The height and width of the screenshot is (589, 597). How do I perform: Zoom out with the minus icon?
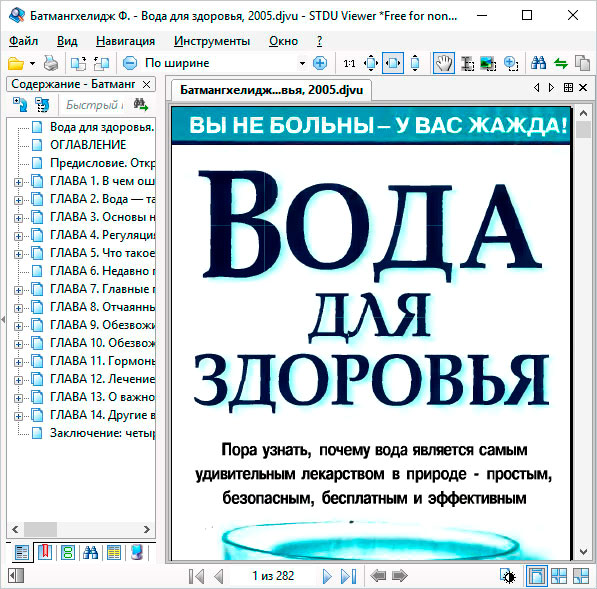(130, 63)
